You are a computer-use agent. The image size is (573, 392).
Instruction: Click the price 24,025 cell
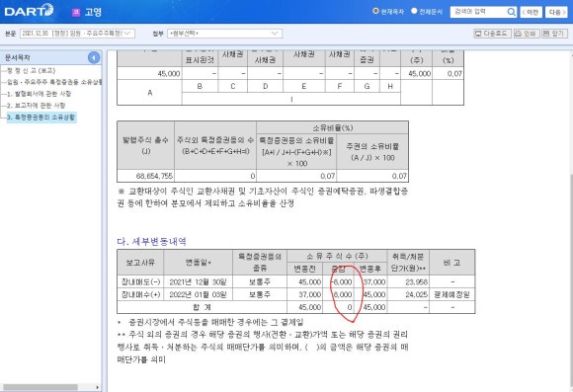coord(408,294)
